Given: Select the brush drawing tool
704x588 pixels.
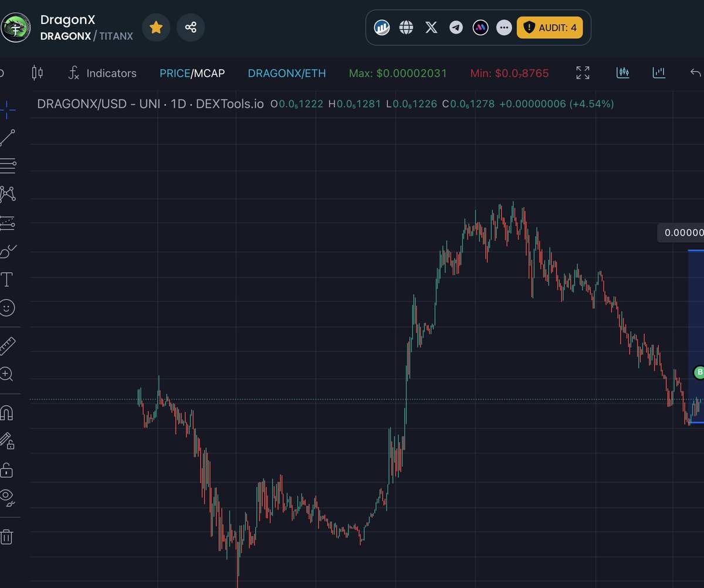Looking at the screenshot, I should [8, 251].
